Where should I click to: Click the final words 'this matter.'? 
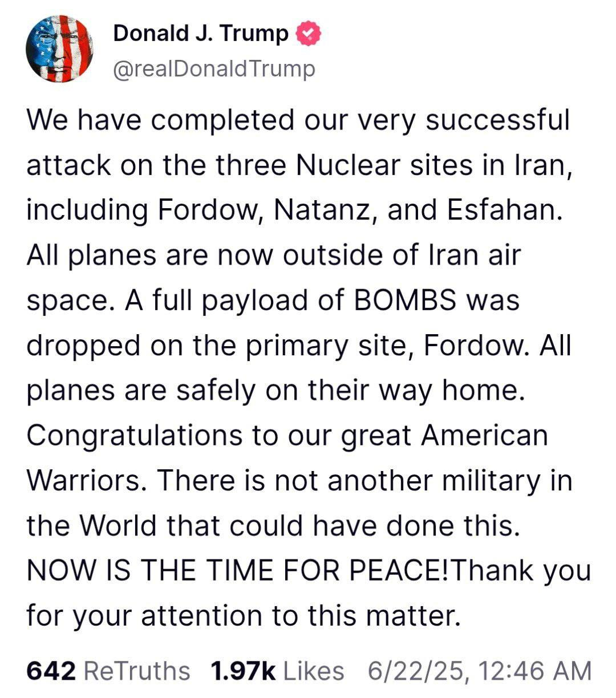[383, 616]
